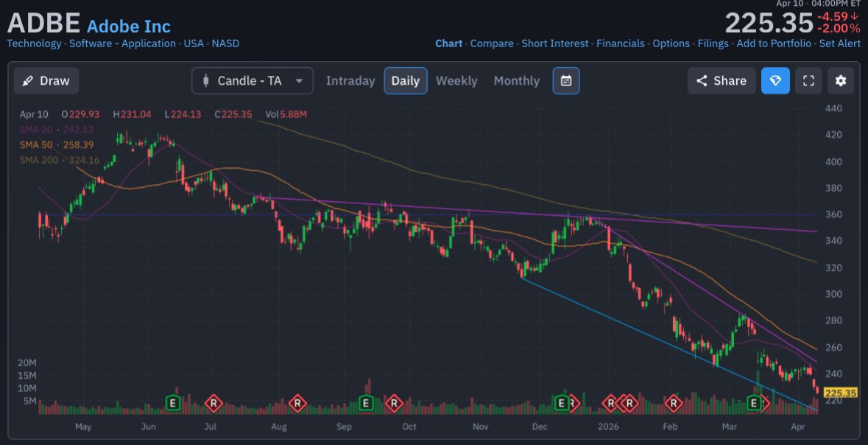Switch to Weekly timeframe
868x445 pixels.
point(456,81)
